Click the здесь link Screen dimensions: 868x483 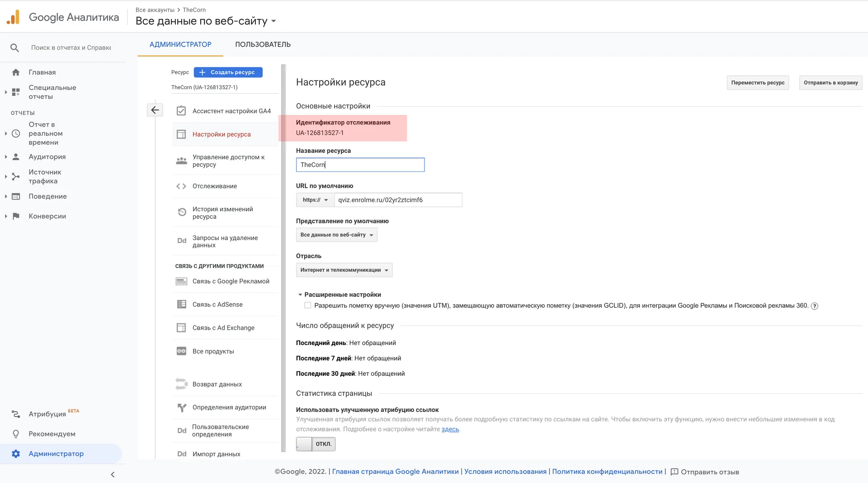pyautogui.click(x=450, y=429)
